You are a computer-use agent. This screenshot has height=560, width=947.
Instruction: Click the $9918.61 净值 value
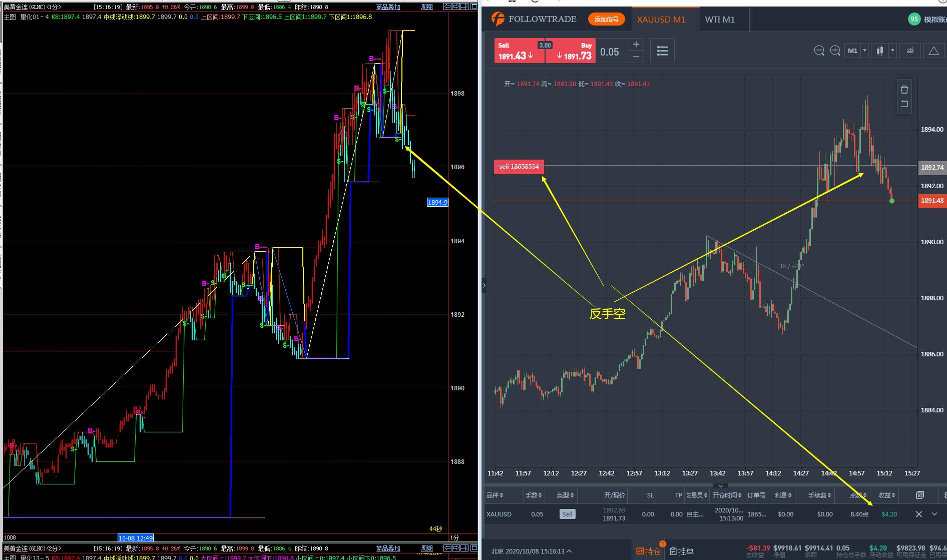(787, 548)
